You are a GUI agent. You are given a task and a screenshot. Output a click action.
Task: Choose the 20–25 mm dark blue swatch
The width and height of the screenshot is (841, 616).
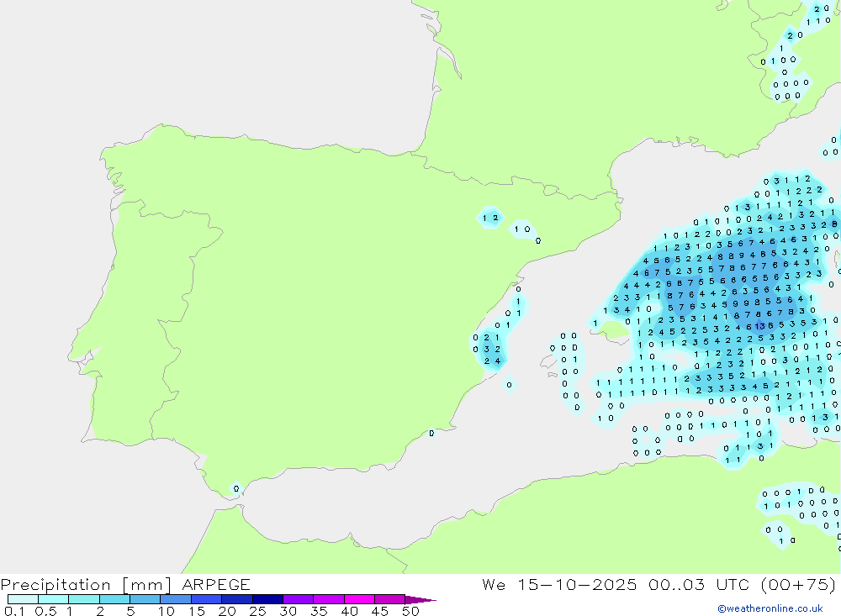pyautogui.click(x=237, y=599)
